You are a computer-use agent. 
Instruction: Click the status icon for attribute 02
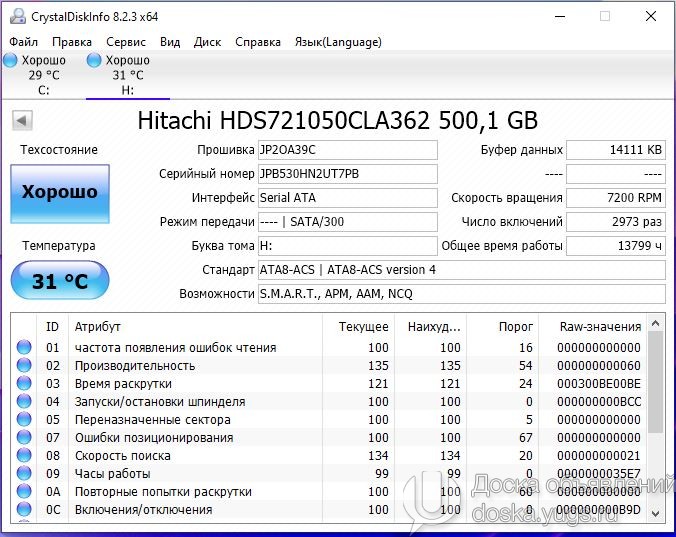tap(24, 365)
